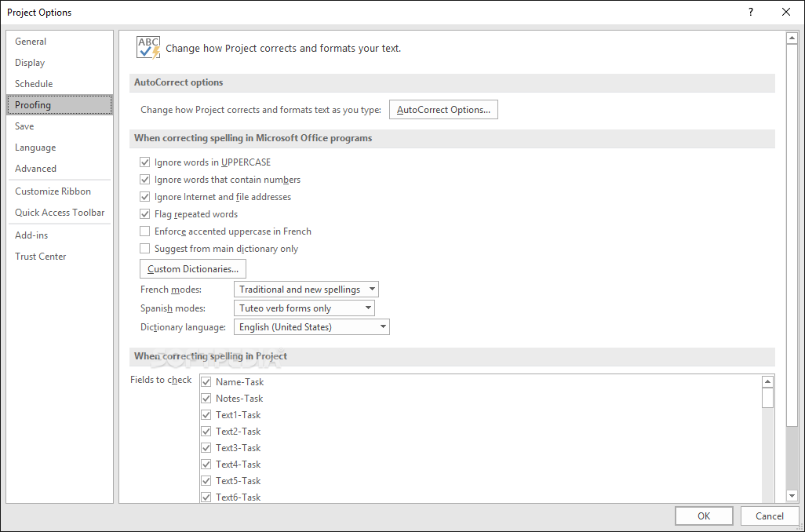
Task: Uncheck Flag repeated words
Action: coord(144,214)
